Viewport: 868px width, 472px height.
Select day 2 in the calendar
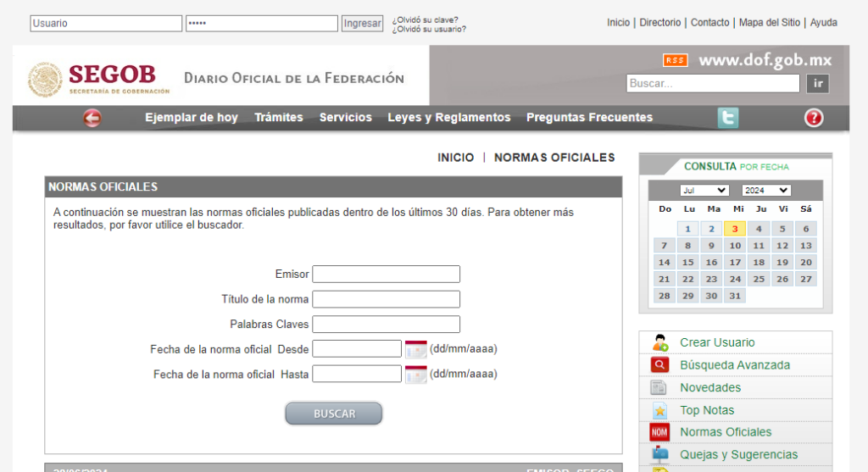tap(711, 229)
